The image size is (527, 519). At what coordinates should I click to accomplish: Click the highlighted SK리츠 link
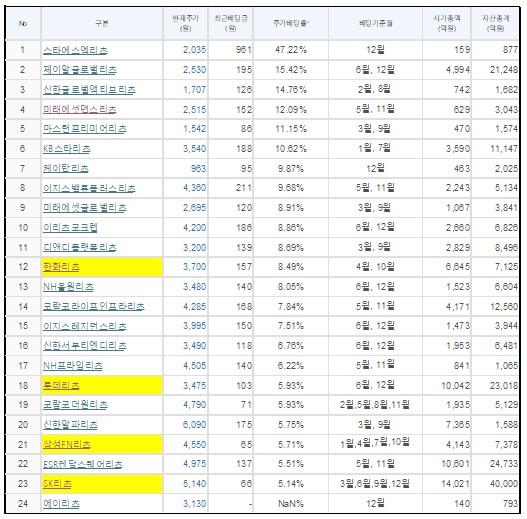coord(57,484)
